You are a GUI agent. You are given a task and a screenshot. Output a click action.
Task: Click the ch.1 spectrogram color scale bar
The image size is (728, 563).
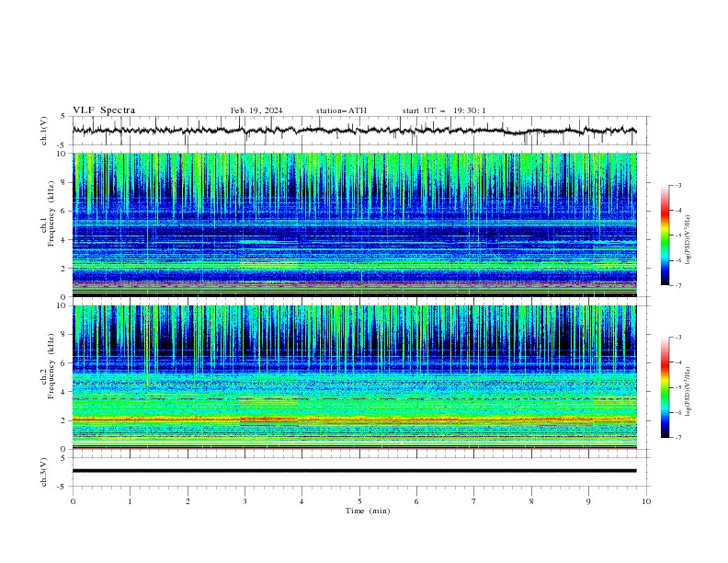pyautogui.click(x=665, y=236)
